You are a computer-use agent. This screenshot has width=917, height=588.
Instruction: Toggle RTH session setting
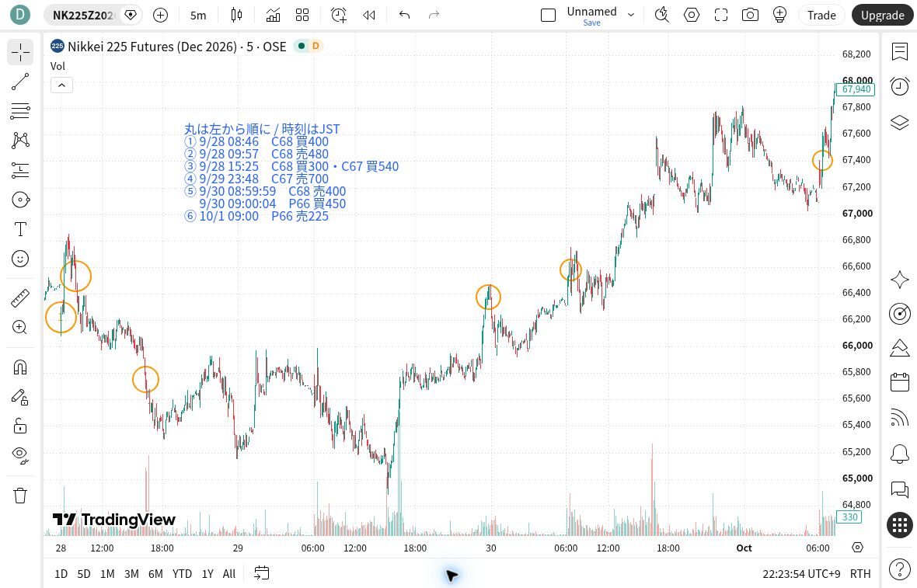point(860,574)
